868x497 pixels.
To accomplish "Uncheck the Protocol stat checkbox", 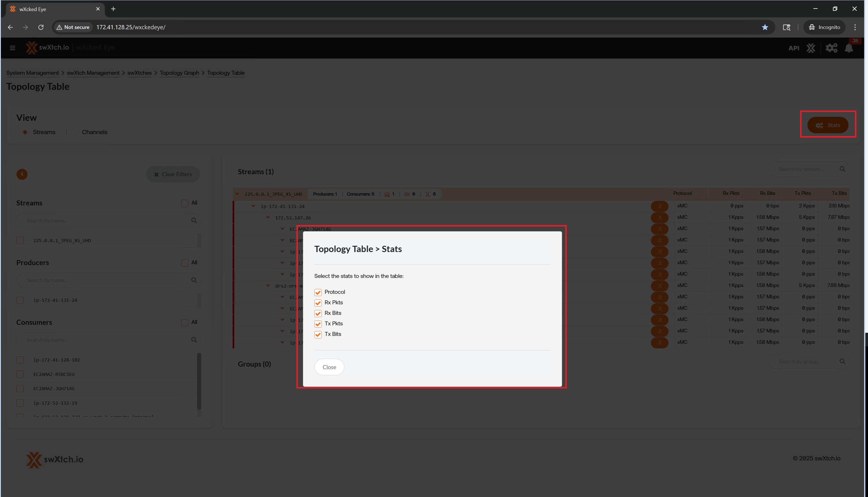I will click(x=318, y=292).
